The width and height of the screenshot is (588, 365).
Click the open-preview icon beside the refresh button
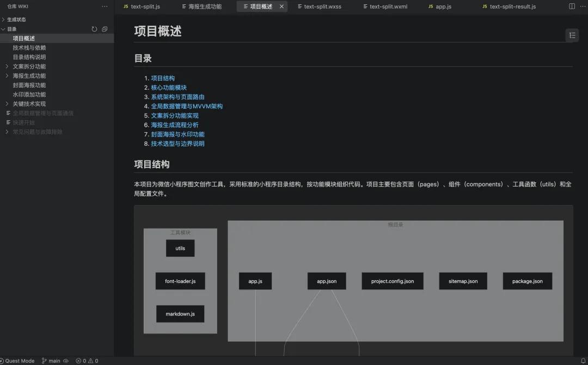tap(103, 29)
